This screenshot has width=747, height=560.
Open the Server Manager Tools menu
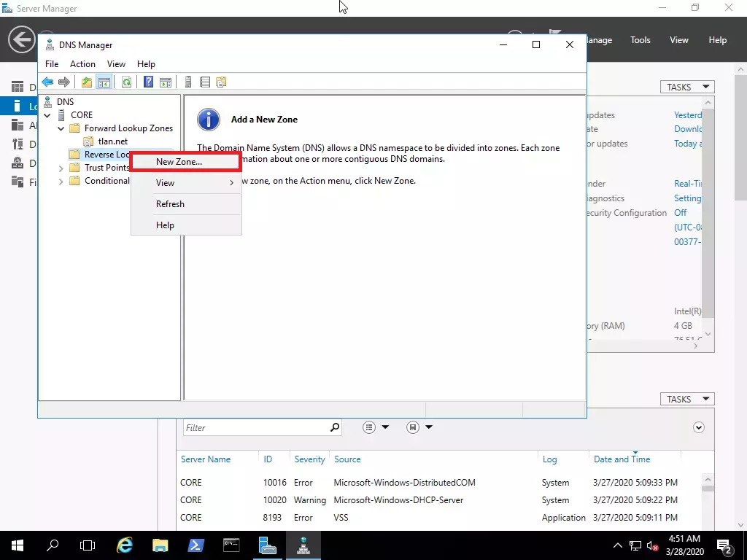pos(640,40)
